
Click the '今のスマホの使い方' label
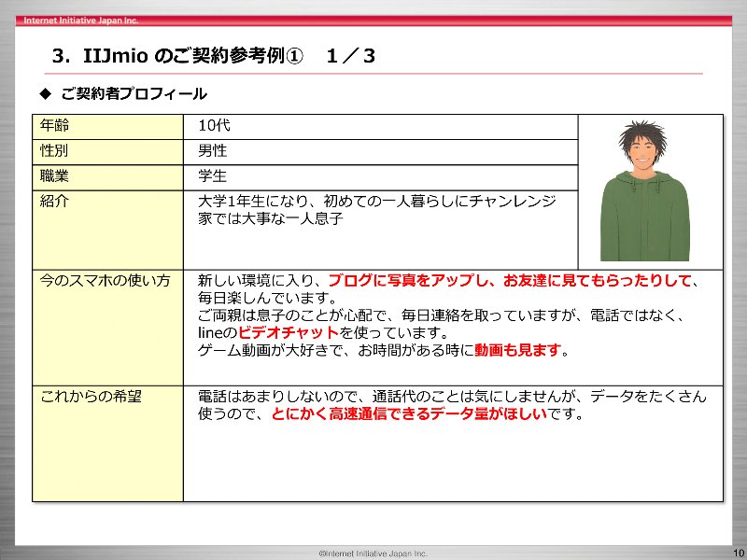tap(105, 281)
